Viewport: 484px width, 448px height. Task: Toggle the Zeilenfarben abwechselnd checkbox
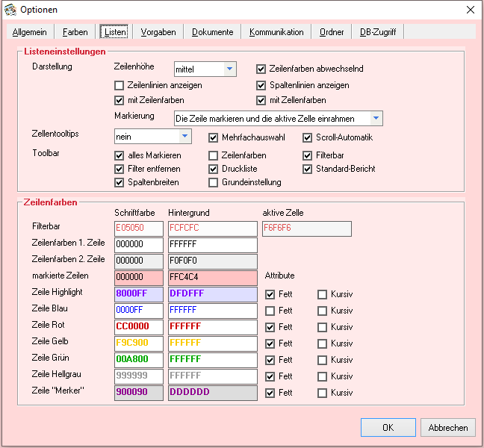point(261,69)
